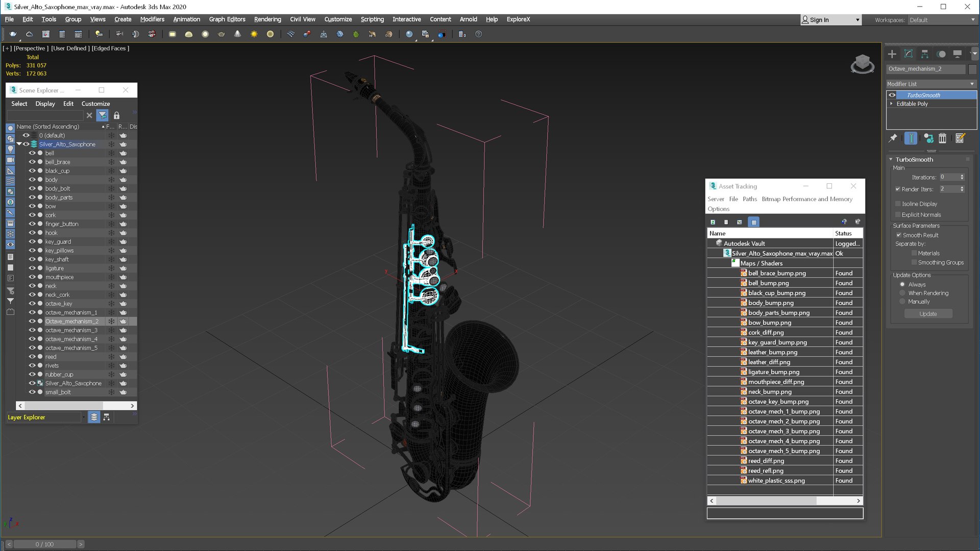Select the Manually update radio option
Screen dimensions: 980x551
902,302
